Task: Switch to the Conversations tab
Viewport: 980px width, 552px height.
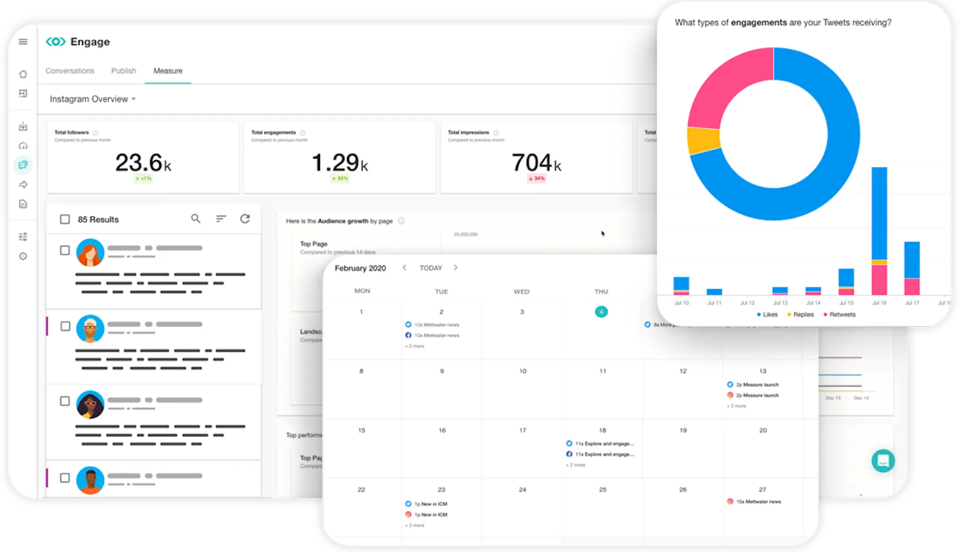Action: tap(70, 71)
